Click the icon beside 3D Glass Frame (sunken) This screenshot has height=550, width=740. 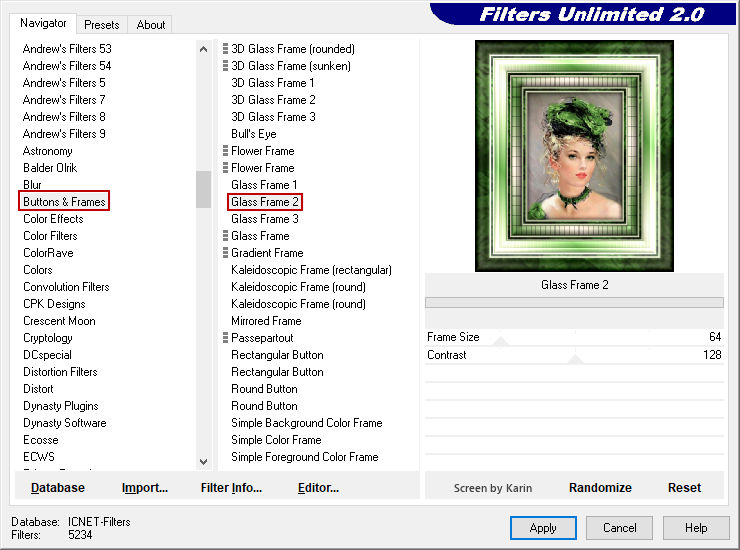pyautogui.click(x=226, y=66)
